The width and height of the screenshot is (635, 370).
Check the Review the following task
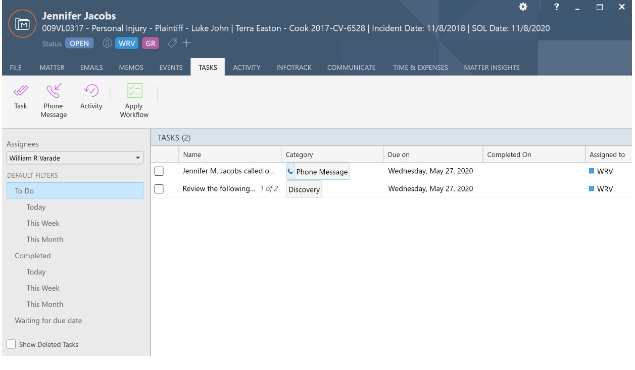159,189
